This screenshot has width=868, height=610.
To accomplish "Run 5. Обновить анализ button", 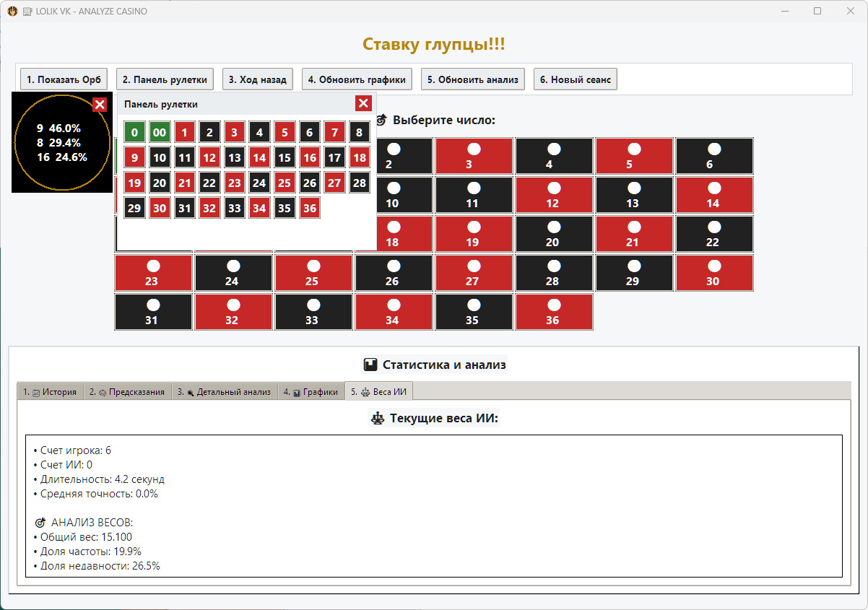I will 473,79.
